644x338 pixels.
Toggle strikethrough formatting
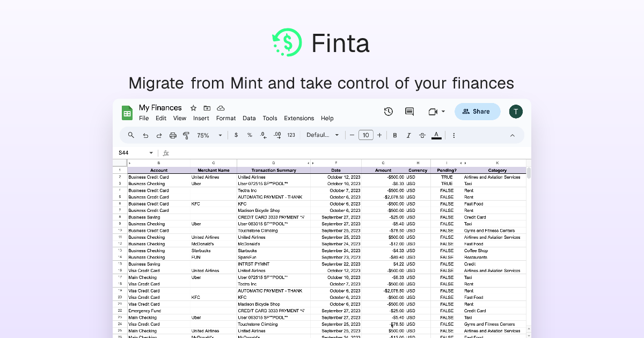pyautogui.click(x=422, y=135)
